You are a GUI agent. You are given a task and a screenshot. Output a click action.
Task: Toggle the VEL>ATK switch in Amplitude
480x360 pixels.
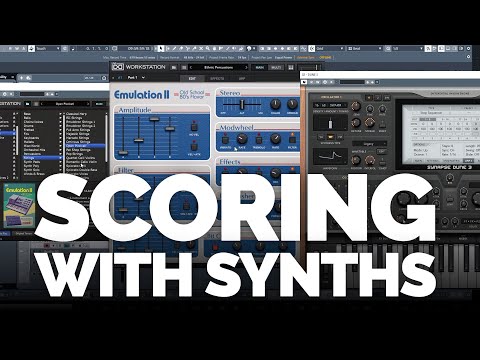click(194, 147)
